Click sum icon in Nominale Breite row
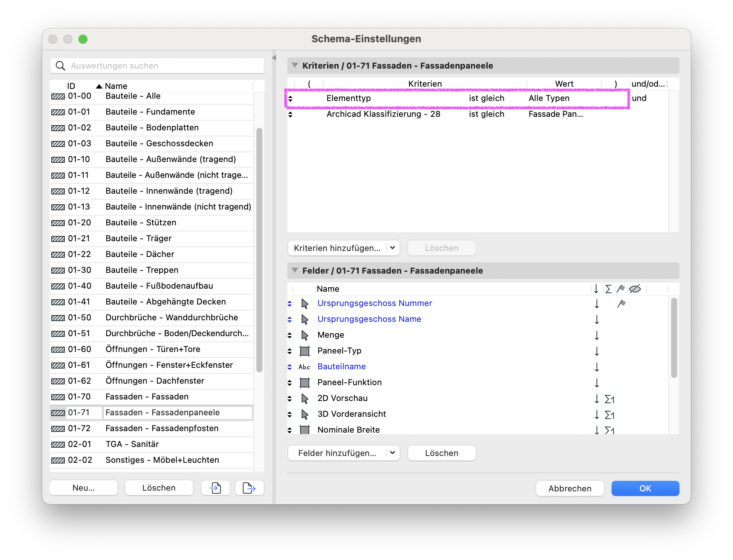The width and height of the screenshot is (733, 560). [x=609, y=430]
